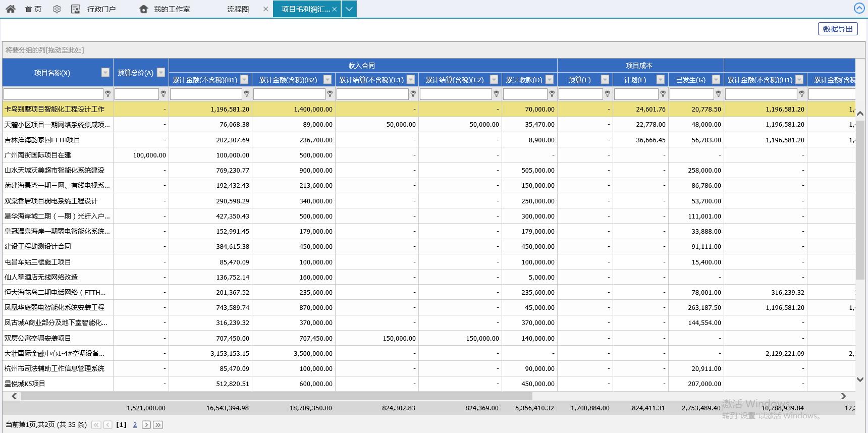
Task: Jump to last page using double-arrow icon
Action: click(x=158, y=425)
